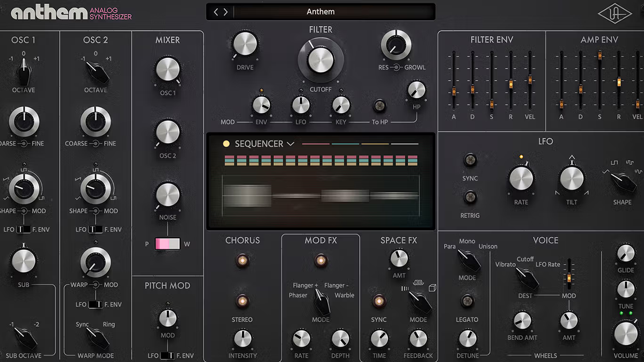This screenshot has width=644, height=362.
Task: Toggle the Space FX SYNC button
Action: 379,301
